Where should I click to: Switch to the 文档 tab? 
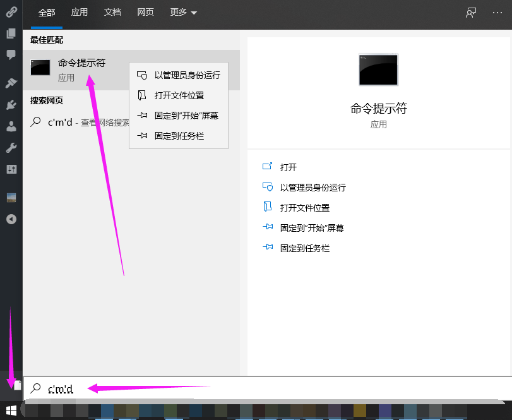(x=112, y=13)
